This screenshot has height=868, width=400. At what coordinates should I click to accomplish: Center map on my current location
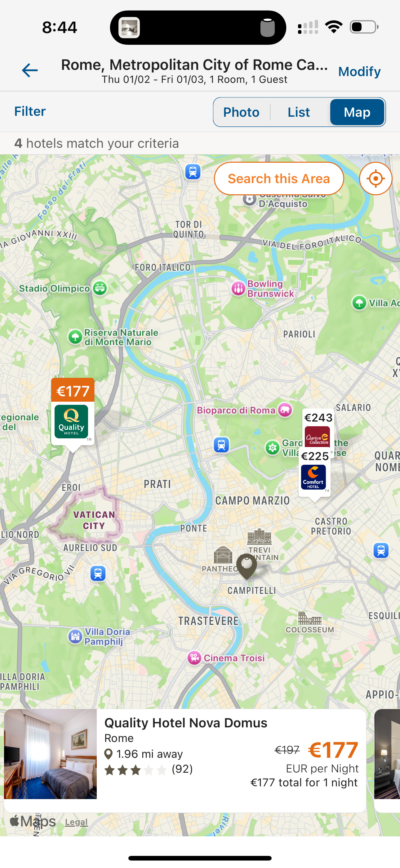point(376,179)
